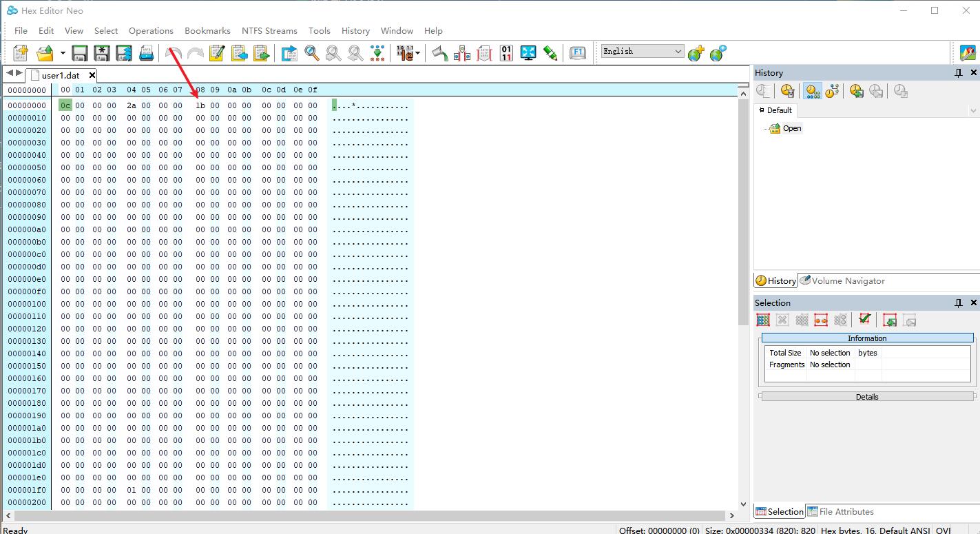Click the 01 11 binary view icon
This screenshot has height=534, width=980.
pyautogui.click(x=506, y=53)
